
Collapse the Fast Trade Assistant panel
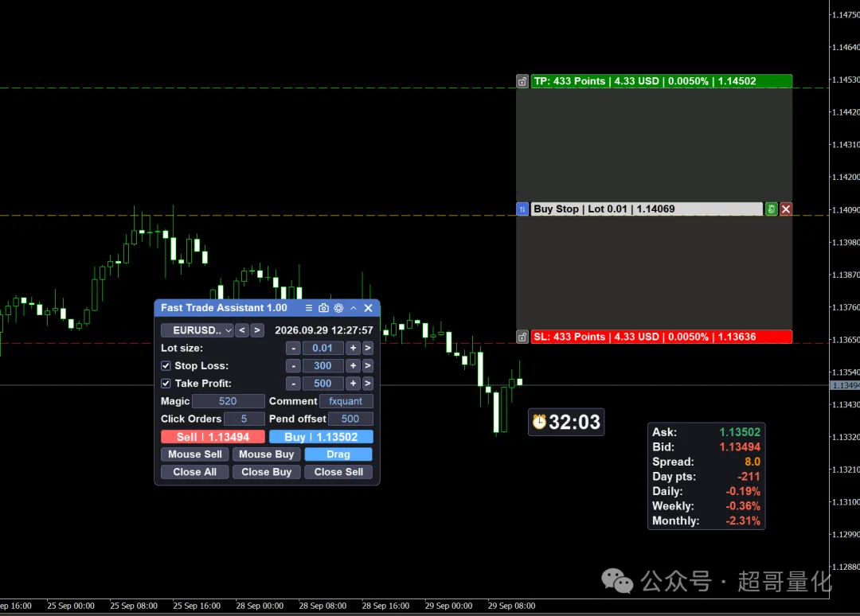coord(354,308)
